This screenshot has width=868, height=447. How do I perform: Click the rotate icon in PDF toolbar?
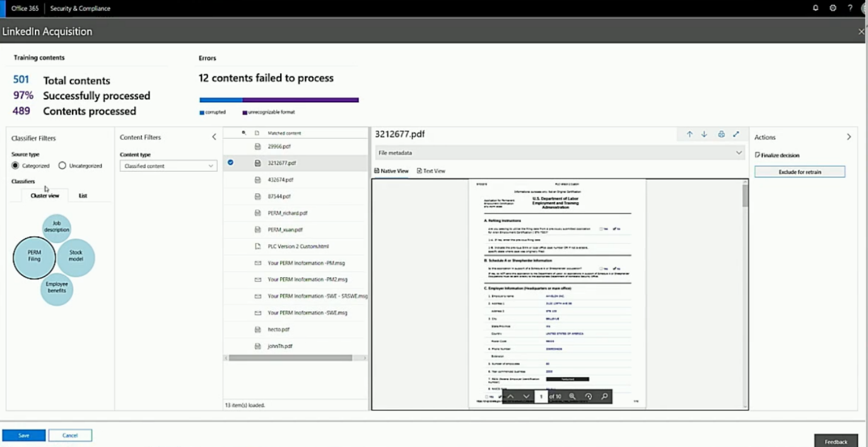[588, 396]
